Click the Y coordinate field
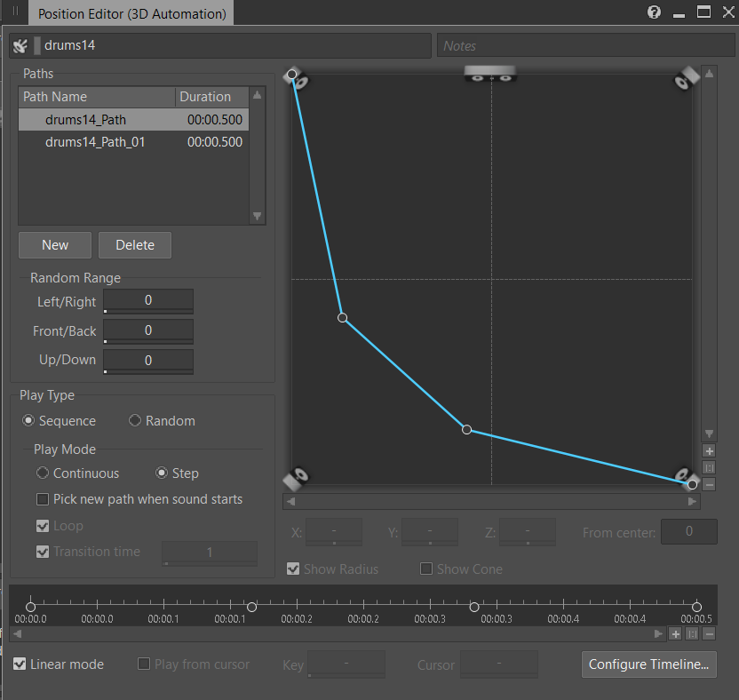This screenshot has height=700, width=739. pos(429,532)
